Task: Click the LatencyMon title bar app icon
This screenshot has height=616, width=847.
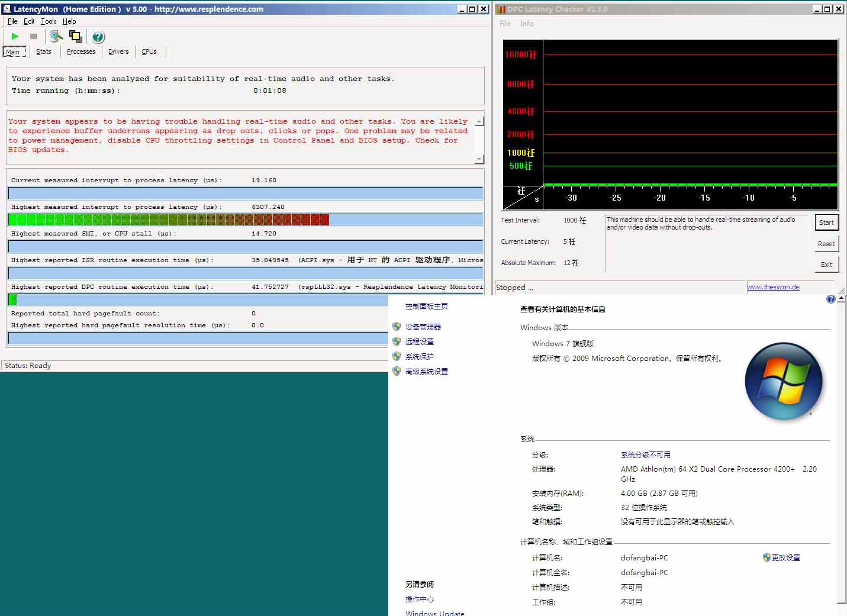Action: (7, 9)
